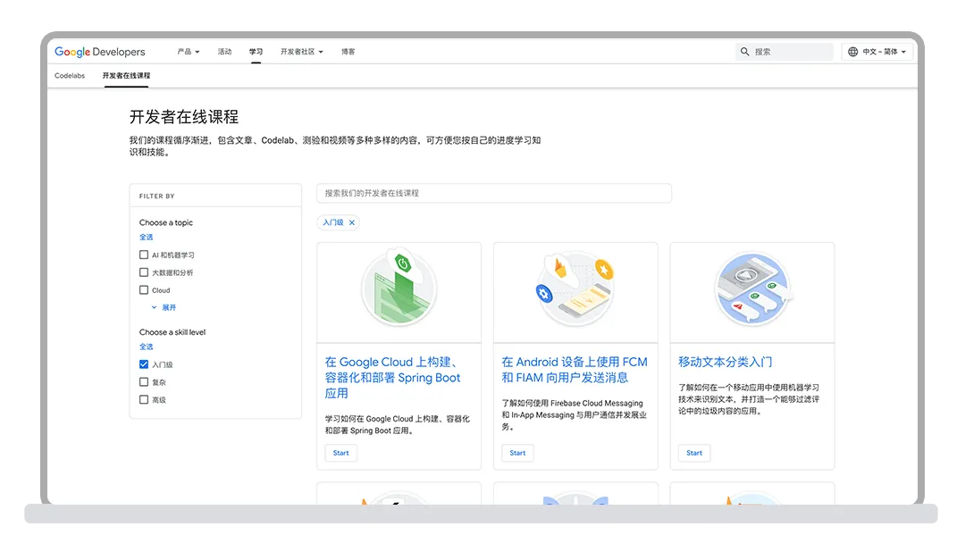Start the Android FCM and FIAM course

[x=517, y=453]
